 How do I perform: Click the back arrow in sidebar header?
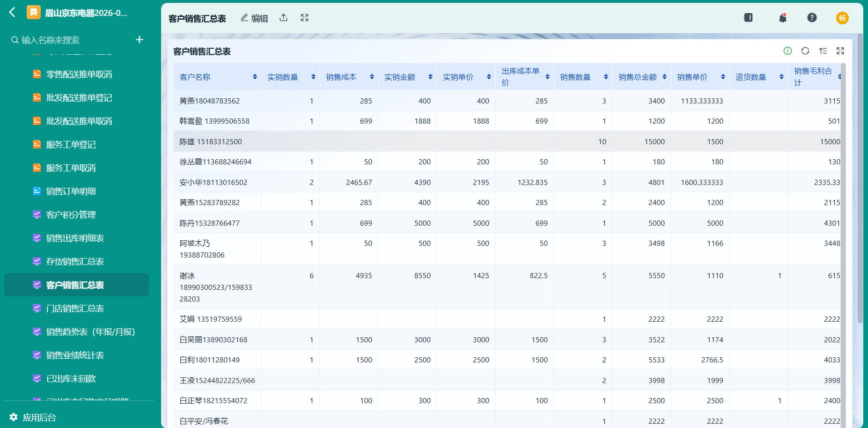point(13,12)
